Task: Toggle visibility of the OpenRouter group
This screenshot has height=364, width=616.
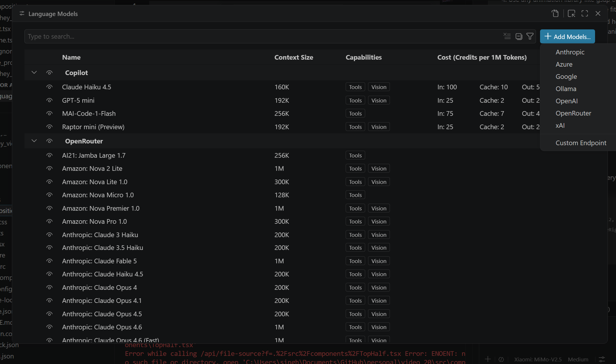Action: coord(49,141)
